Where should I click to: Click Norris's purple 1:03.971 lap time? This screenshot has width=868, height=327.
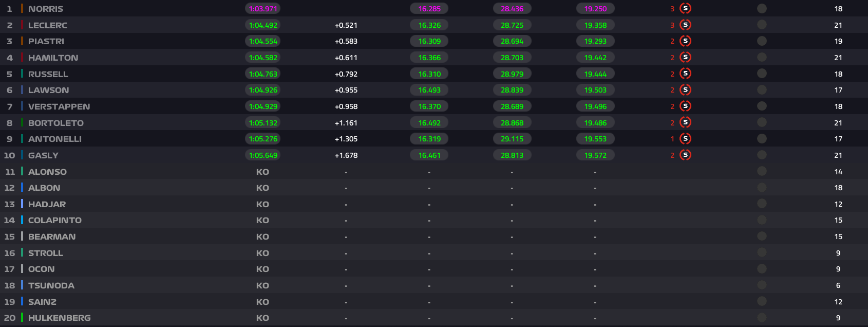click(x=263, y=9)
